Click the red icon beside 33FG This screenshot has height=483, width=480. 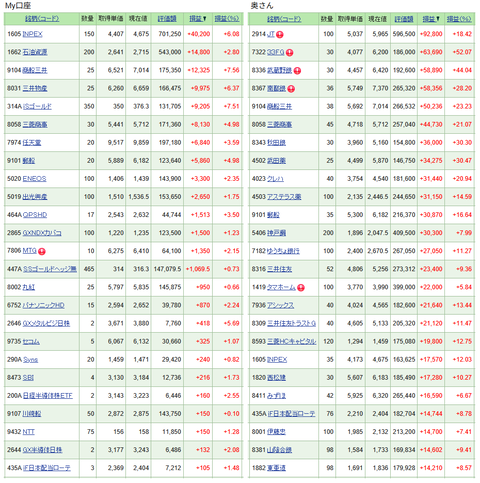pyautogui.click(x=290, y=53)
